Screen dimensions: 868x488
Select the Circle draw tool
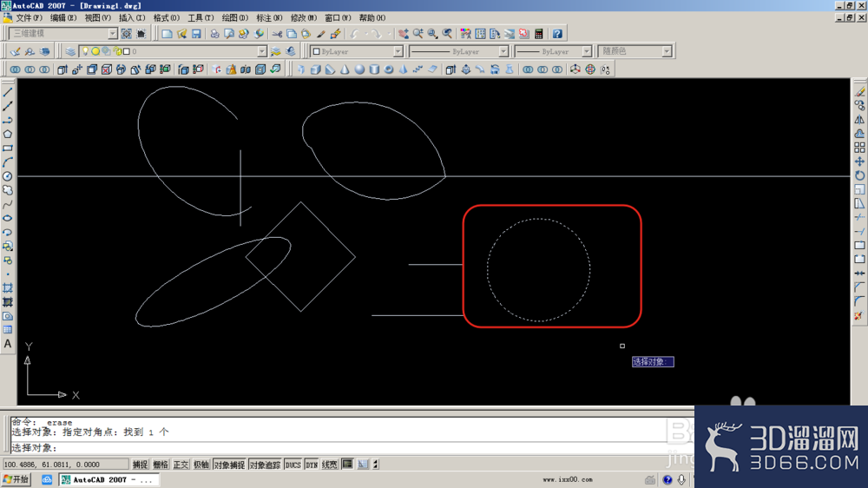[x=8, y=176]
